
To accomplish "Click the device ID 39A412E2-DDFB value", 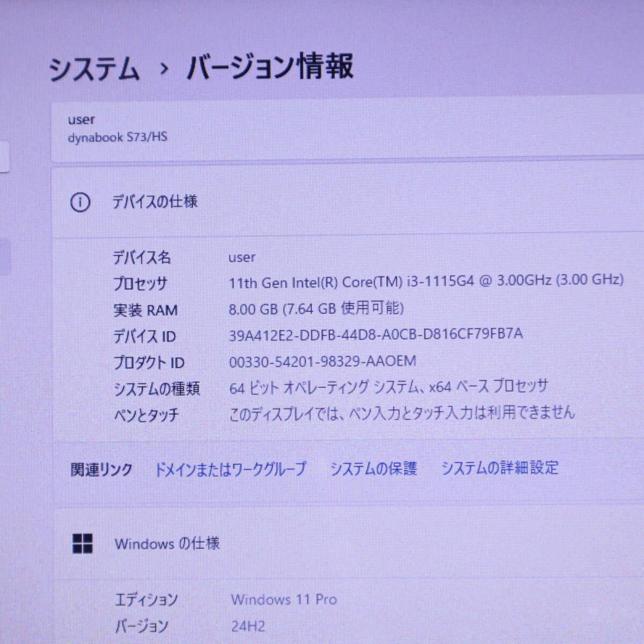I will [376, 334].
